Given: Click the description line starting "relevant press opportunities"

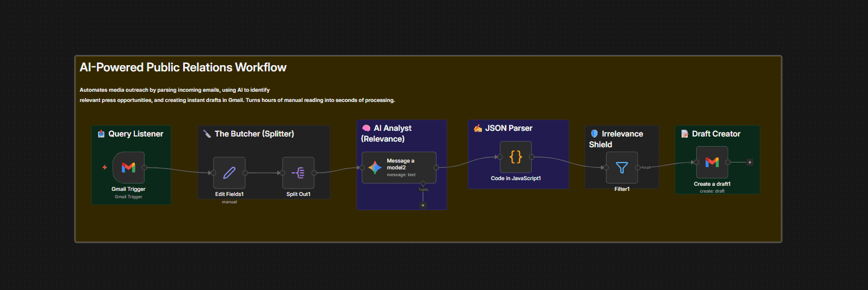Looking at the screenshot, I should coord(237,100).
